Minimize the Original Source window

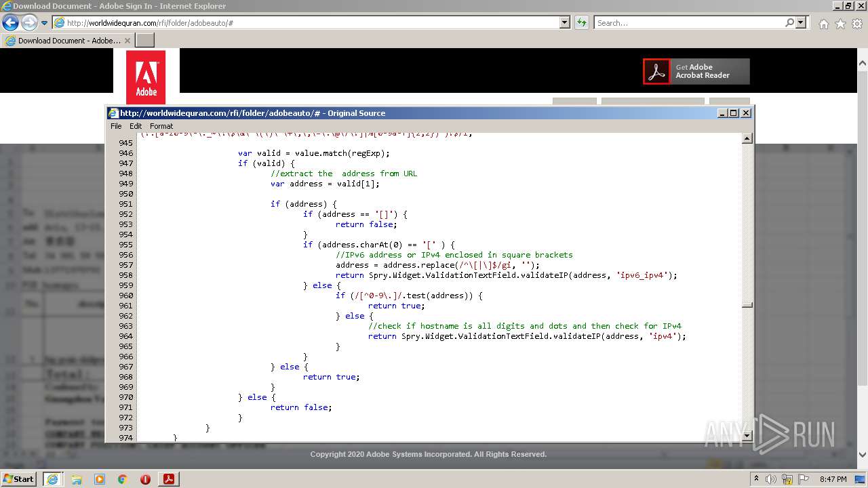(722, 113)
